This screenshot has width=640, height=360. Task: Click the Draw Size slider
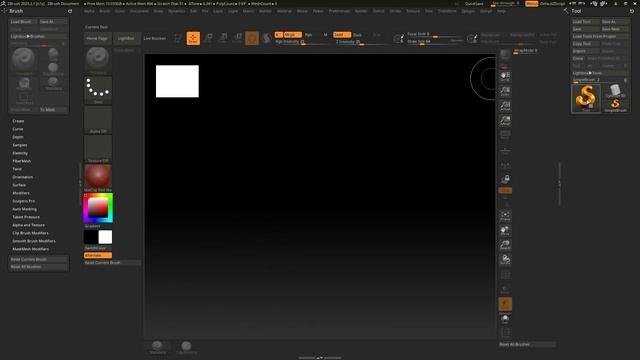tap(436, 42)
